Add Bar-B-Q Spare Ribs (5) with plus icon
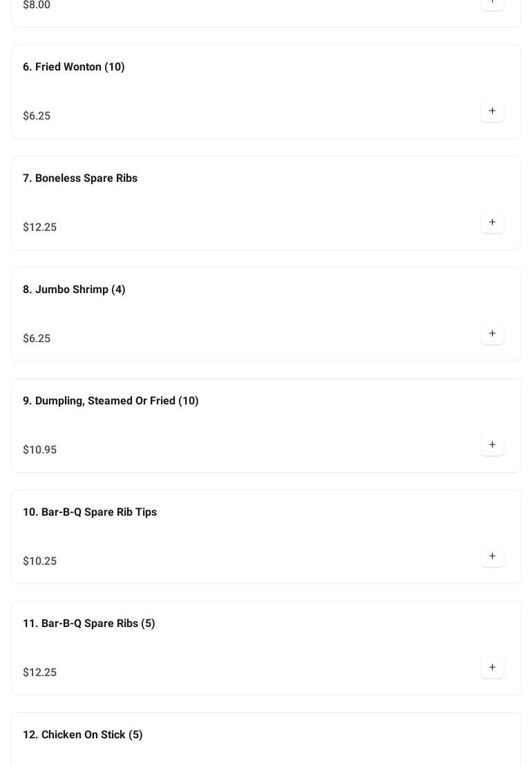 coord(492,667)
